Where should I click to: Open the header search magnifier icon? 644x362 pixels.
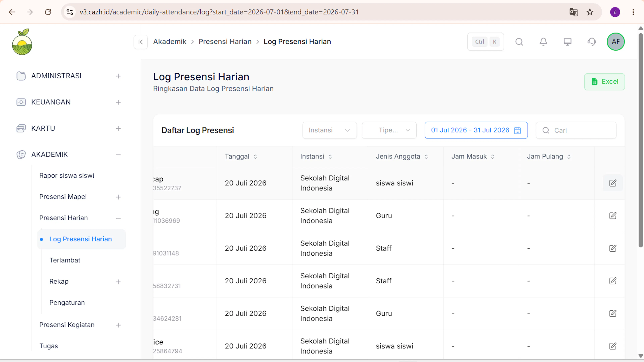(x=519, y=42)
